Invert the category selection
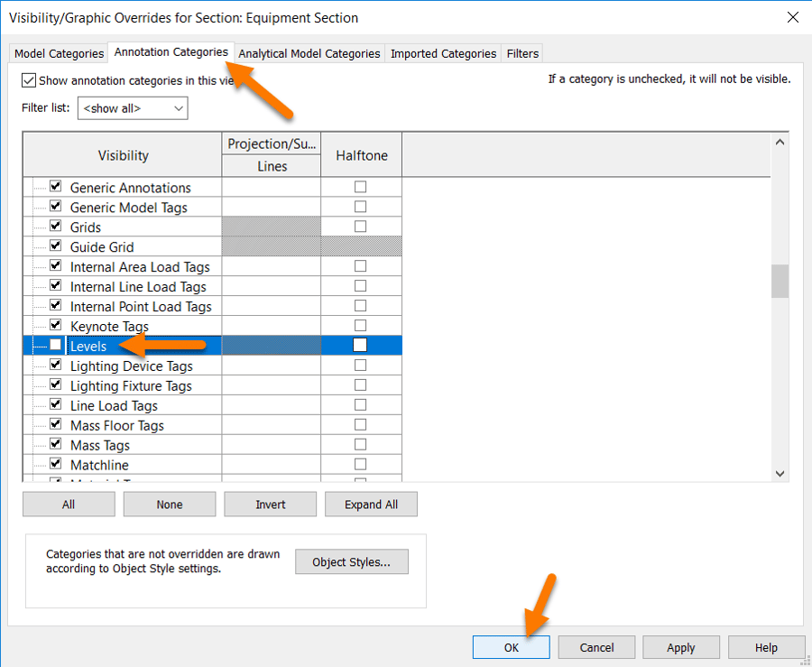Image resolution: width=812 pixels, height=667 pixels. (x=270, y=504)
